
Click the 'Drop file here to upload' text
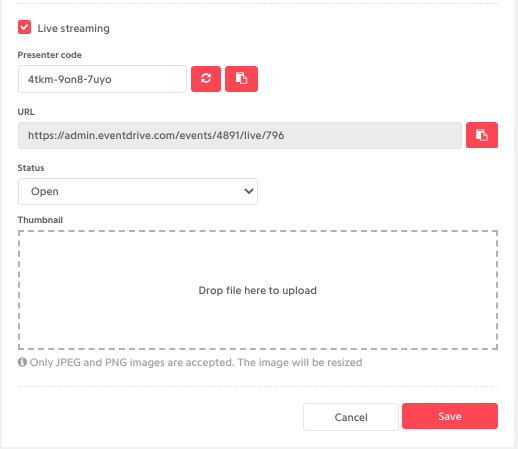pyautogui.click(x=258, y=290)
